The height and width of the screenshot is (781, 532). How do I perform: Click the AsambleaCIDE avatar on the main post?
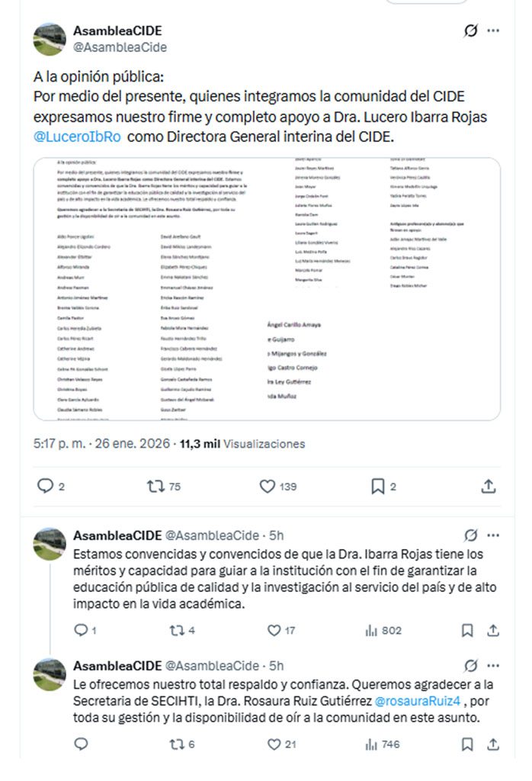(x=50, y=39)
